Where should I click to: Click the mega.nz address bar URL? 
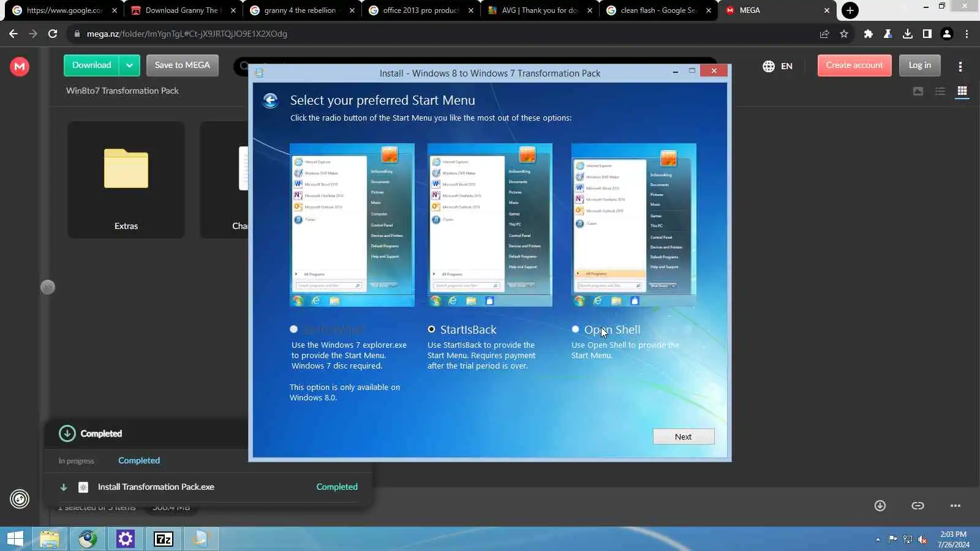point(186,34)
